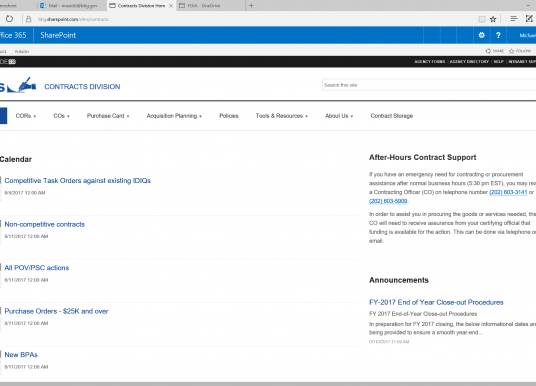Close the Contracts Division Home tab
The width and height of the screenshot is (536, 386).
click(171, 6)
